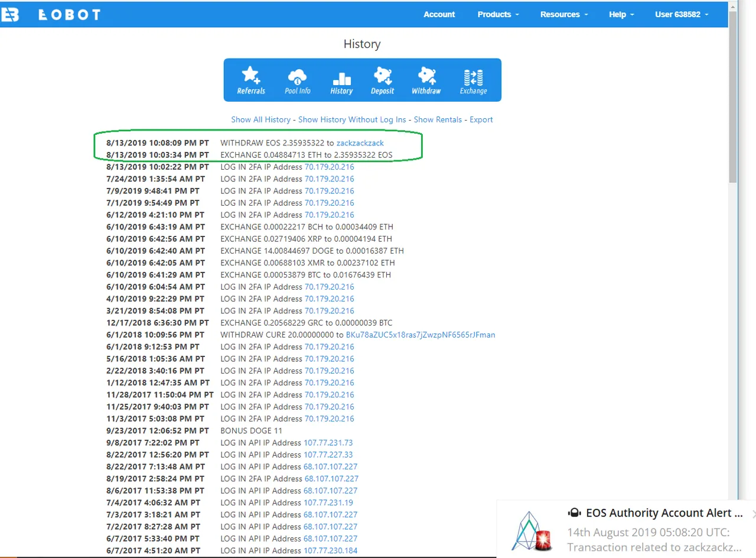Expand the Help dropdown
Screen dimensions: 756x558
[x=621, y=14]
